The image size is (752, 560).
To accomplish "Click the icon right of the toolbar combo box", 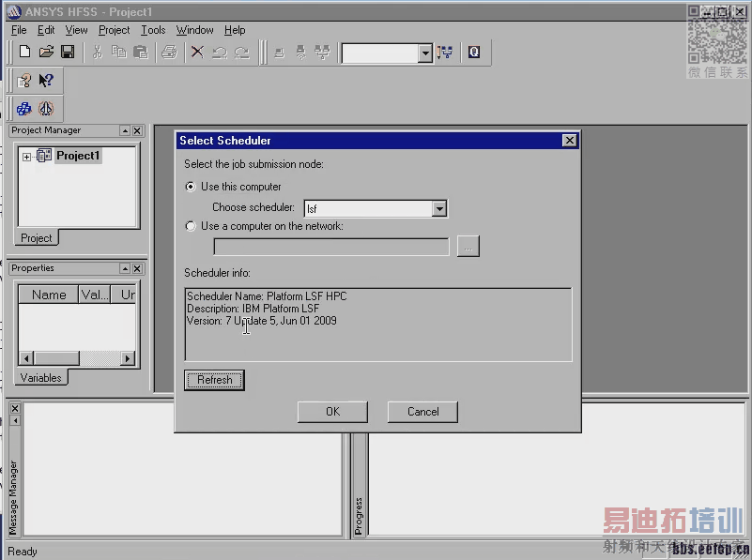I will pyautogui.click(x=446, y=53).
